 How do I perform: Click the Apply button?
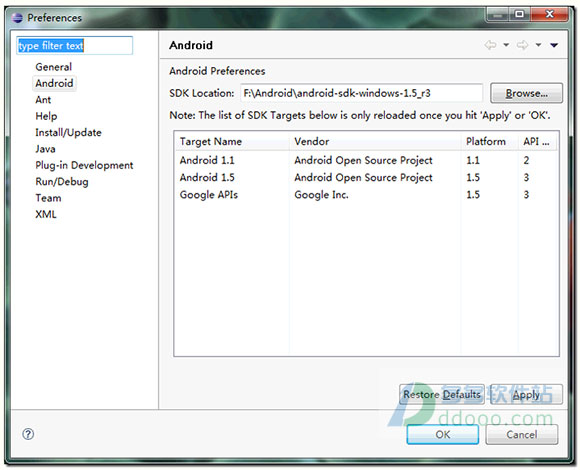pyautogui.click(x=526, y=395)
